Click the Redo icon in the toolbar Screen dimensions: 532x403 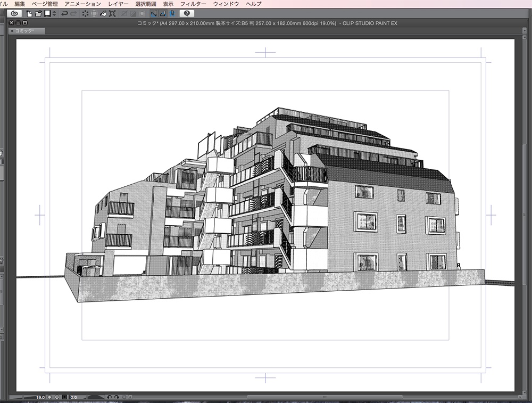pyautogui.click(x=73, y=13)
